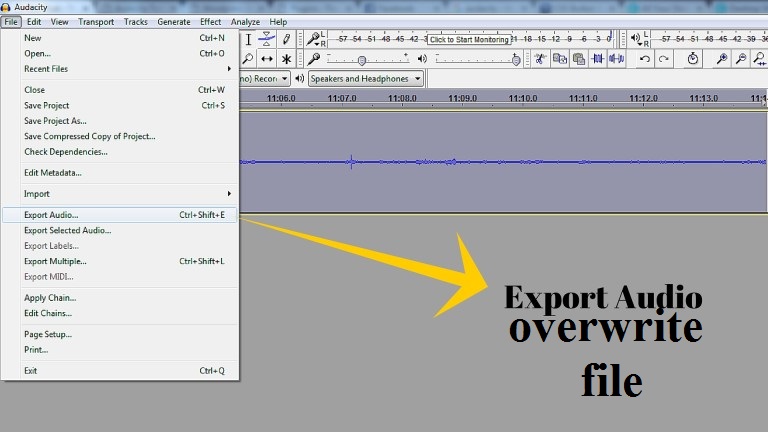The height and width of the screenshot is (432, 768).
Task: Click the Audacity headphones title icon
Action: click(5, 7)
